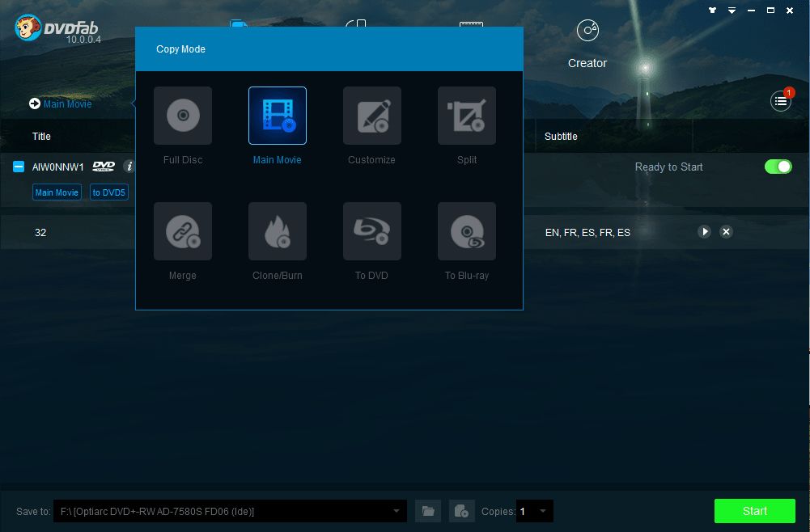Open the task queue list icon

tap(781, 101)
